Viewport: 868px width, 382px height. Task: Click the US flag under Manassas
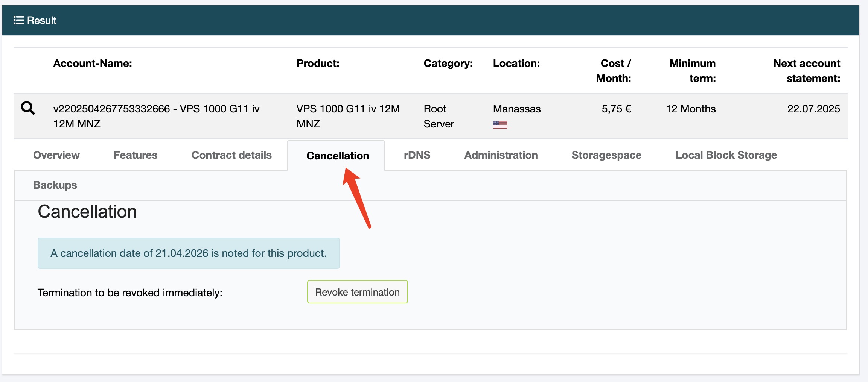pyautogui.click(x=500, y=125)
